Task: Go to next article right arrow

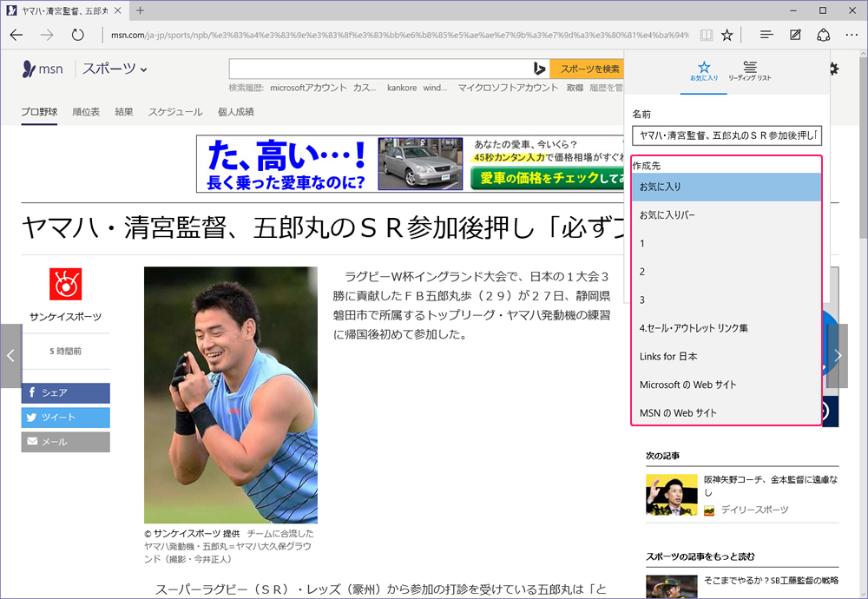Action: coord(838,355)
